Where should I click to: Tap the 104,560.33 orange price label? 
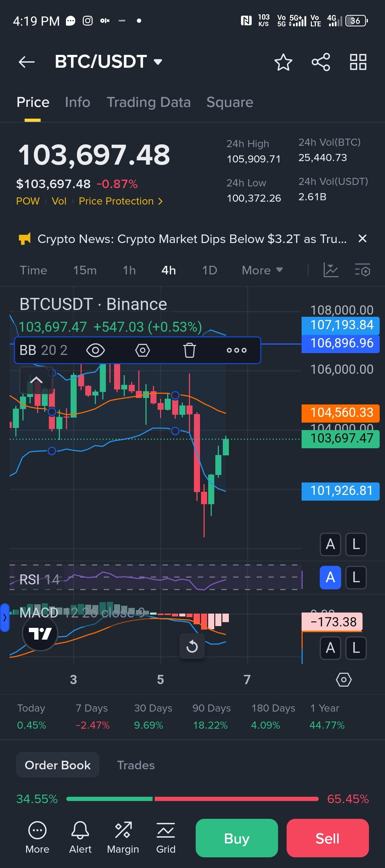click(x=340, y=413)
